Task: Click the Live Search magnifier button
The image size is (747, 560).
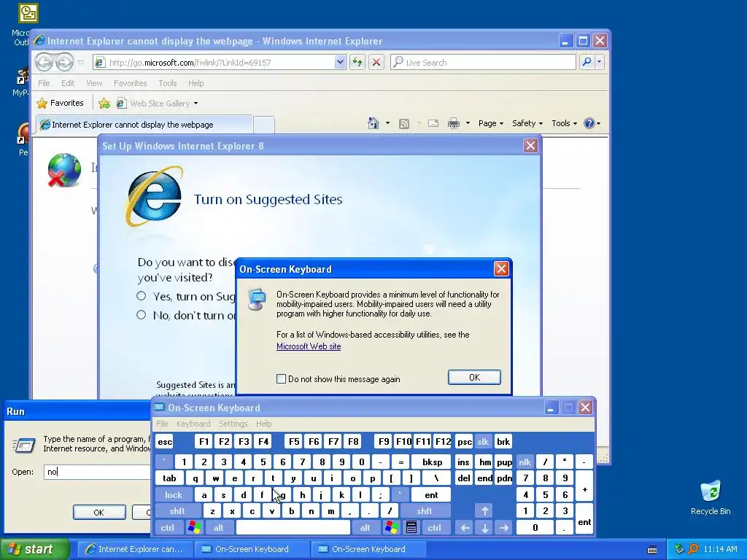Action: coord(587,62)
